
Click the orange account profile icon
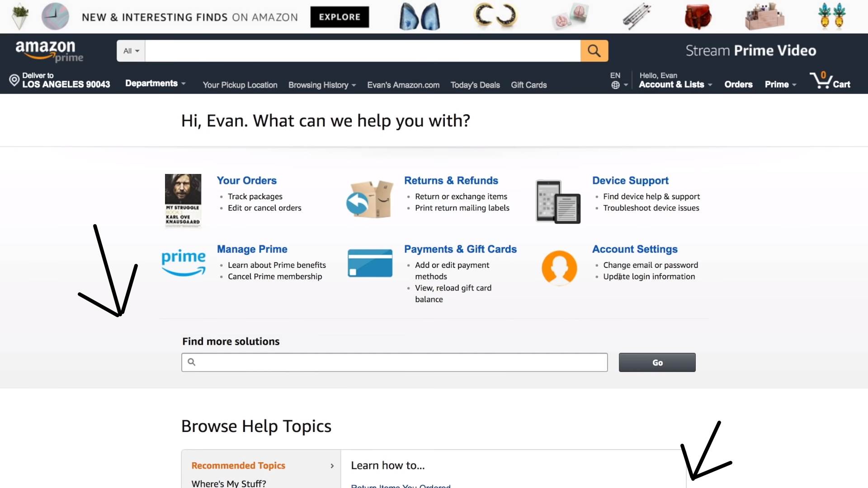[x=559, y=267]
